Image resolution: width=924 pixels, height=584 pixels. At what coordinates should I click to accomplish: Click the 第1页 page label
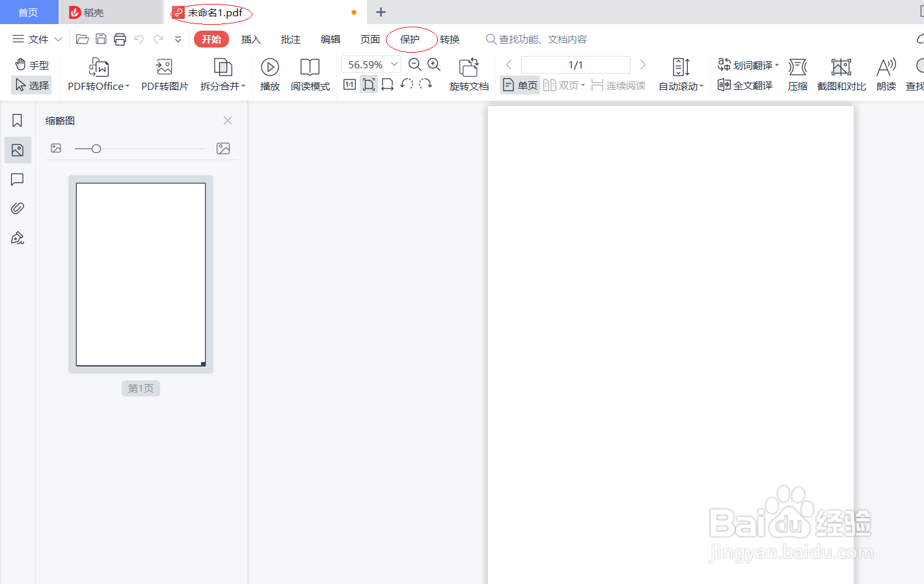click(x=141, y=388)
